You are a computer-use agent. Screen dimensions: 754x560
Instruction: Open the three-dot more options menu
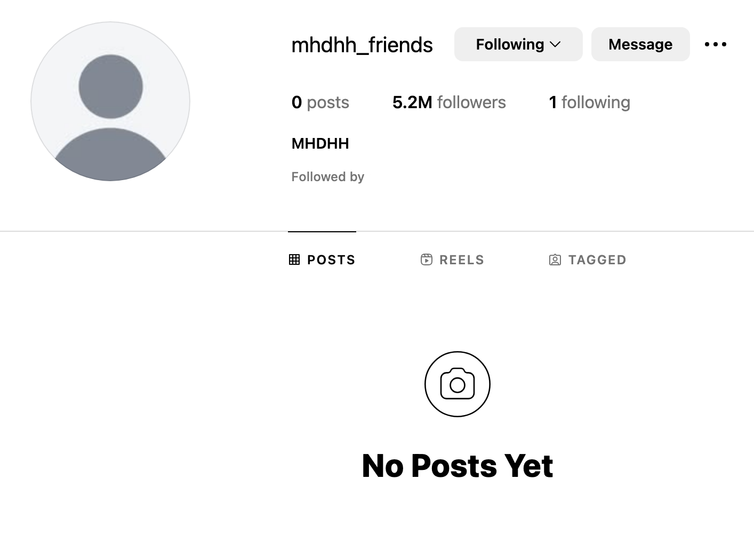point(715,44)
